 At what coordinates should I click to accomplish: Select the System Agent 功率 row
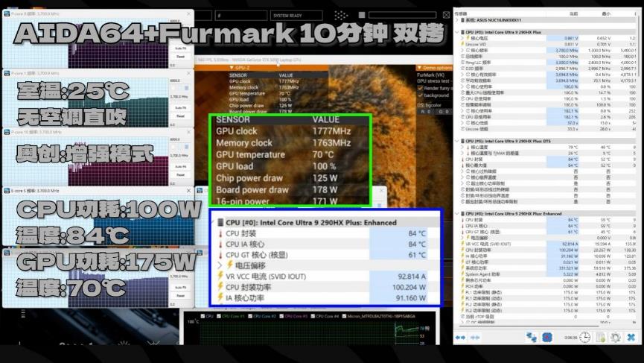(546, 274)
